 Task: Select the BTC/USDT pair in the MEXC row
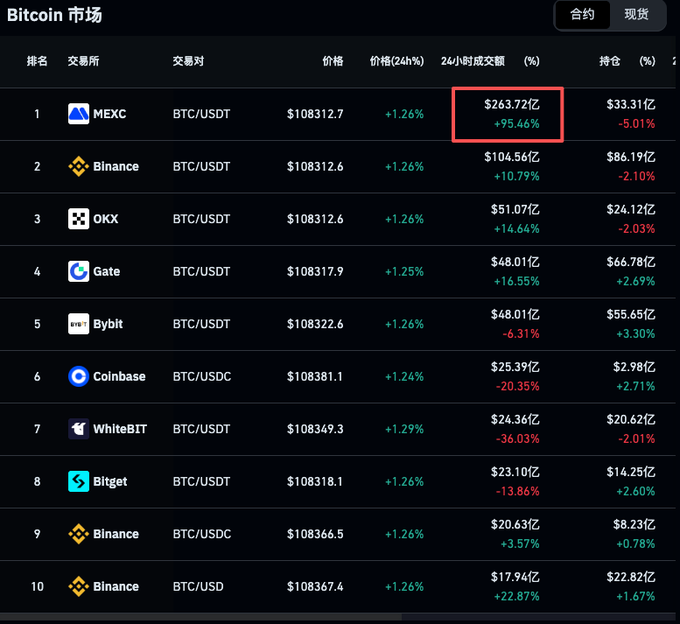(x=201, y=114)
